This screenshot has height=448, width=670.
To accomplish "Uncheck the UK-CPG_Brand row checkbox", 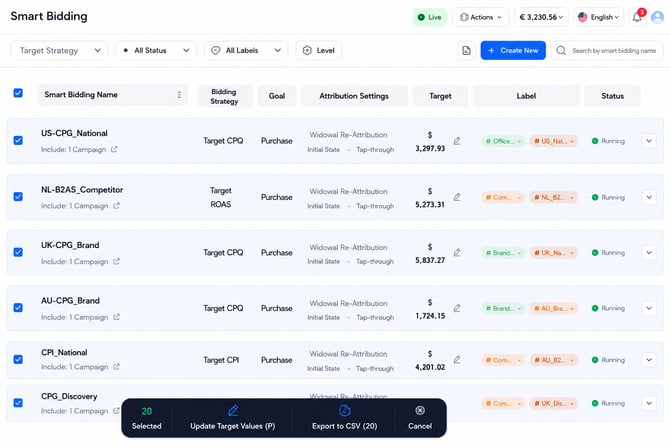I will [18, 252].
